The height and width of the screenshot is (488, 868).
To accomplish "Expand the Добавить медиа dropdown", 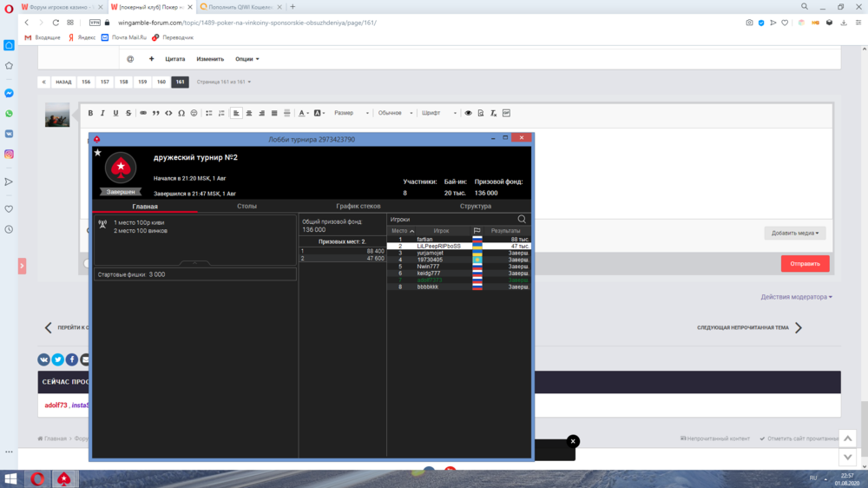I will (795, 233).
